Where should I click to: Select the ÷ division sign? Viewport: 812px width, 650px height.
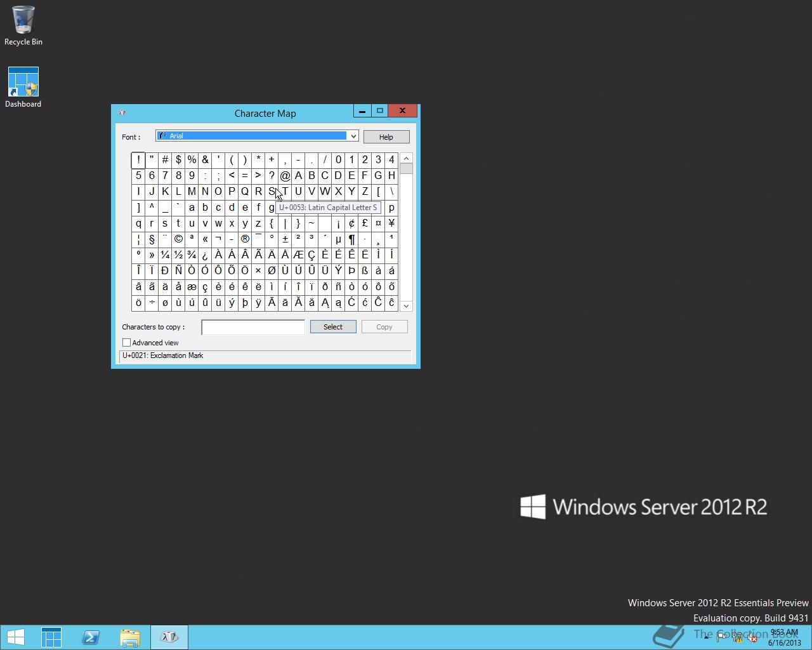pos(152,303)
